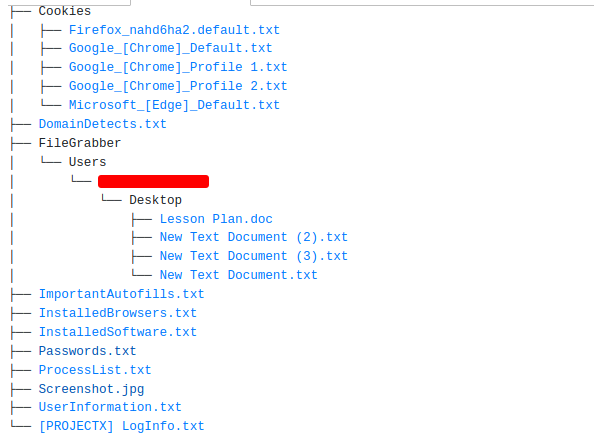Open Google_[Chrome]_Profile 1.txt
The image size is (594, 440).
coord(178,67)
